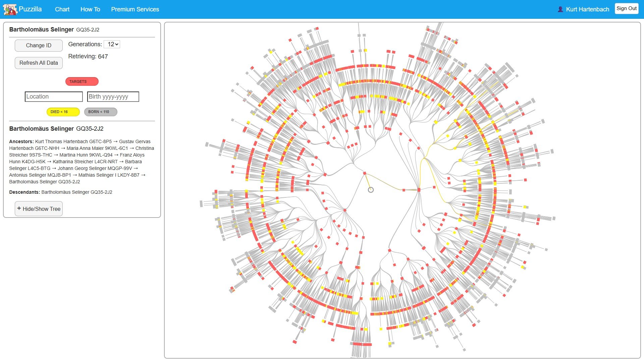Image resolution: width=644 pixels, height=362 pixels.
Task: Click the Puzzilla logo icon
Action: (x=10, y=9)
